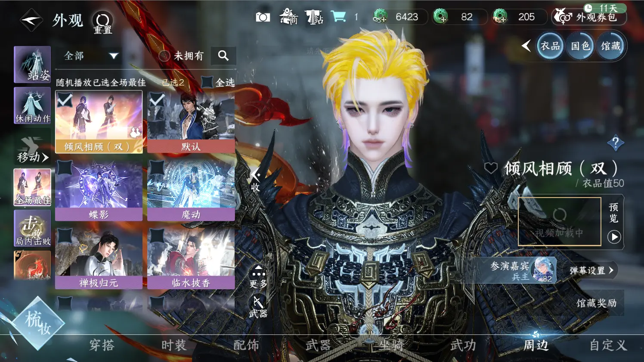Switch to the 馆藏 tab
This screenshot has height=362, width=644.
click(610, 46)
